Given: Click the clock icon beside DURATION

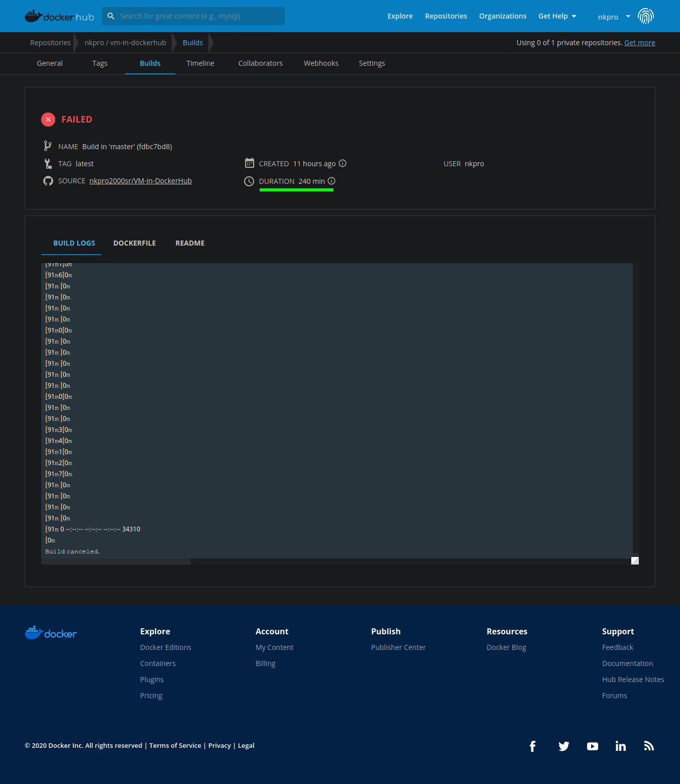Looking at the screenshot, I should pos(249,181).
